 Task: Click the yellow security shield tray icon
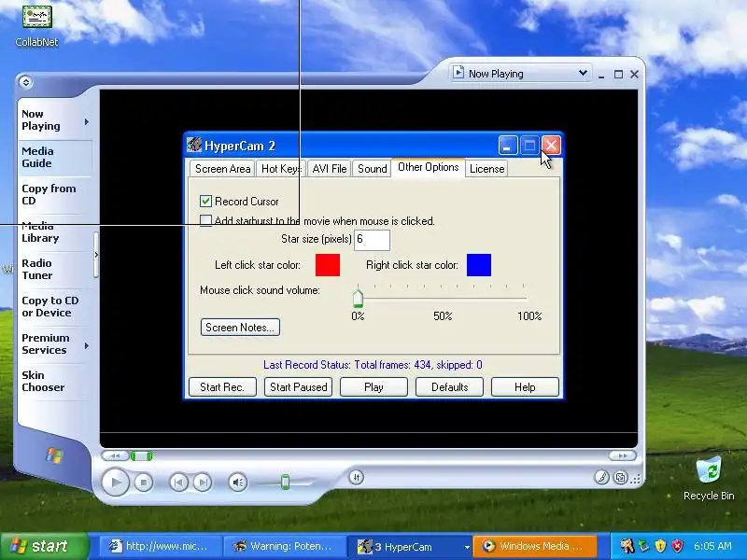click(x=660, y=546)
